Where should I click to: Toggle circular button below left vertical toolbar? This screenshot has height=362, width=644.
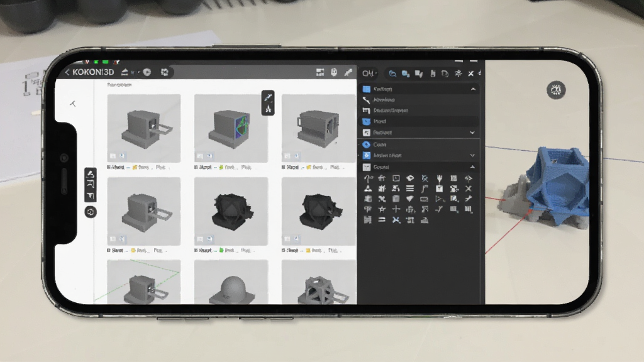pyautogui.click(x=91, y=212)
